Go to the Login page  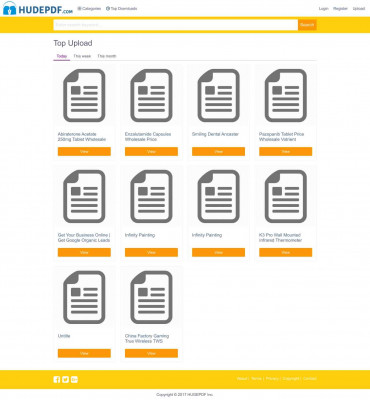tap(323, 9)
